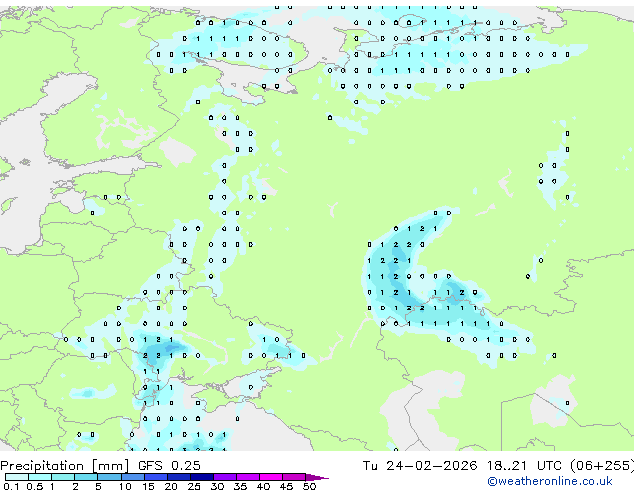Click the "Tu 24-02-2026" date text

(420, 466)
